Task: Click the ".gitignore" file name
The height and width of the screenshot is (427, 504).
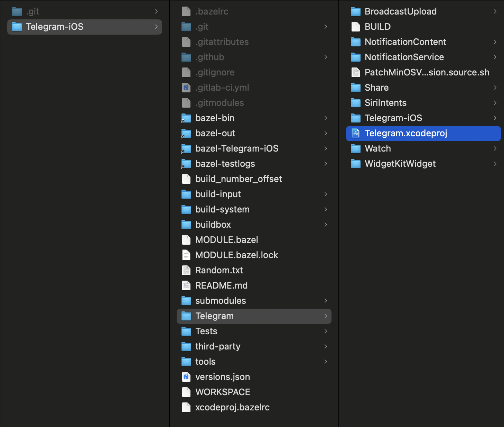Action: [x=215, y=72]
